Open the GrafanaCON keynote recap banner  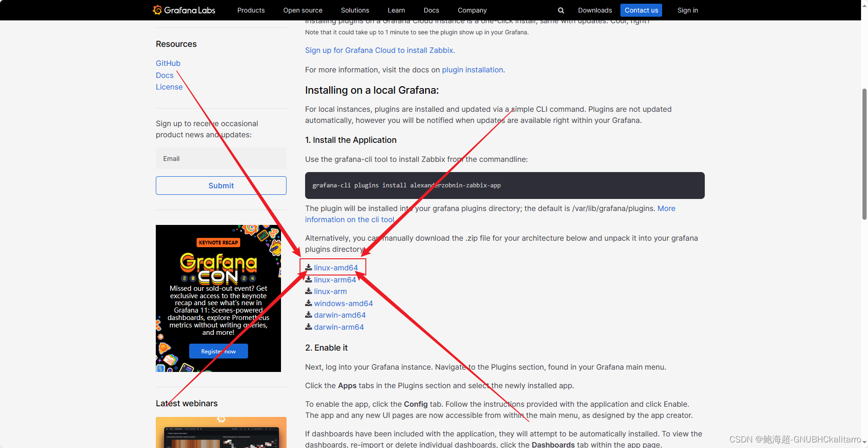(218, 298)
